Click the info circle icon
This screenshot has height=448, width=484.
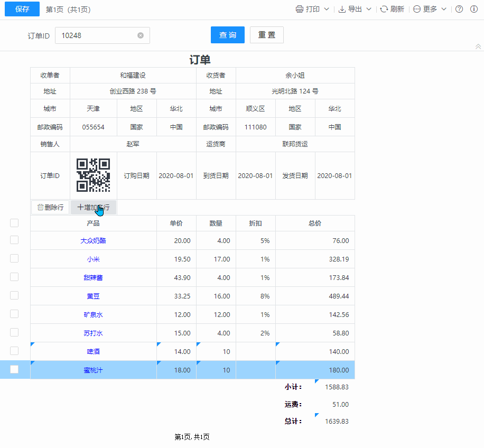click(x=474, y=9)
